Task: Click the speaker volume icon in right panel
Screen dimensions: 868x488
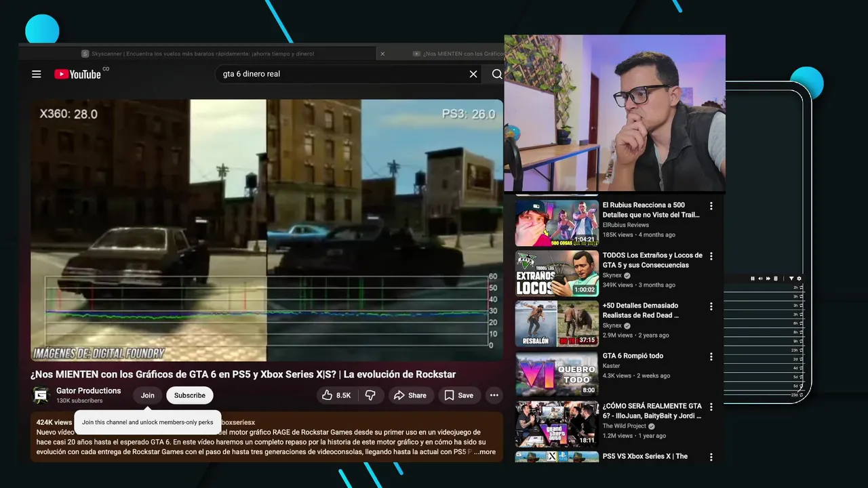Action: pyautogui.click(x=760, y=279)
